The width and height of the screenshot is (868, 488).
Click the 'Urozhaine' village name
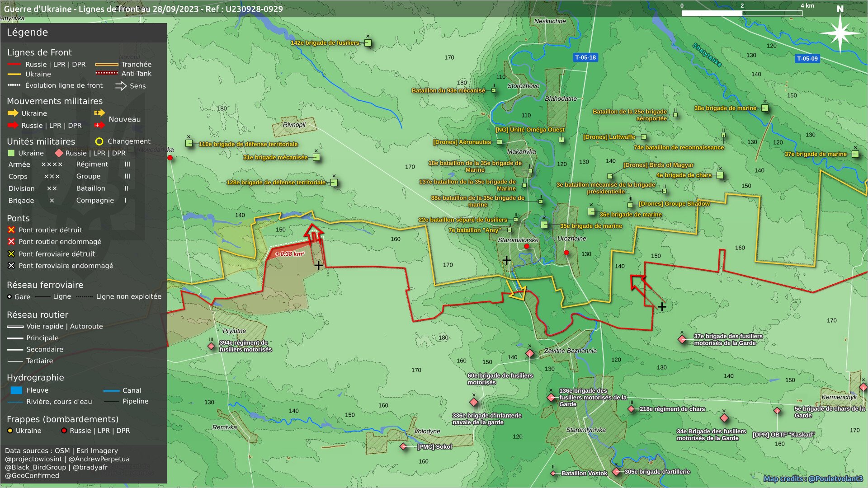pos(572,239)
